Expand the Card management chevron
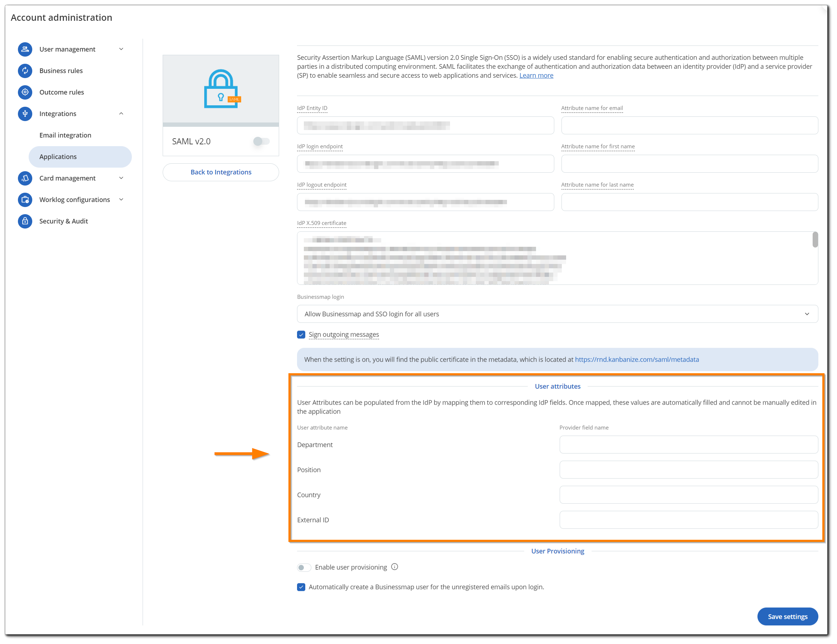Screen dimensions: 837x644 [121, 178]
